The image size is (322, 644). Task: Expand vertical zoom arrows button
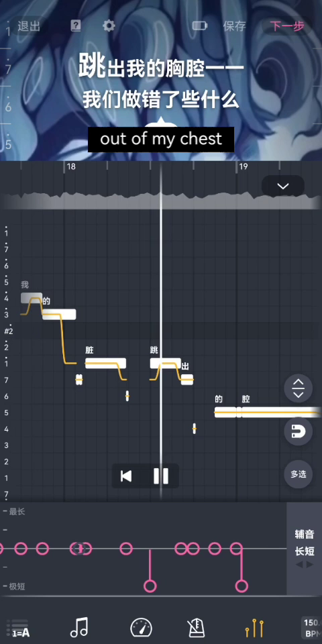click(298, 388)
